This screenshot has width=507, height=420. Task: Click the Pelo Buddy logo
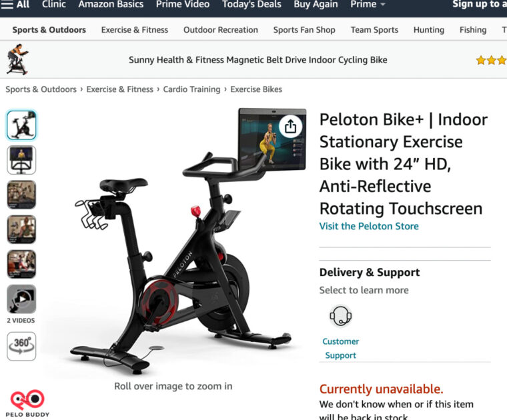coord(27,403)
